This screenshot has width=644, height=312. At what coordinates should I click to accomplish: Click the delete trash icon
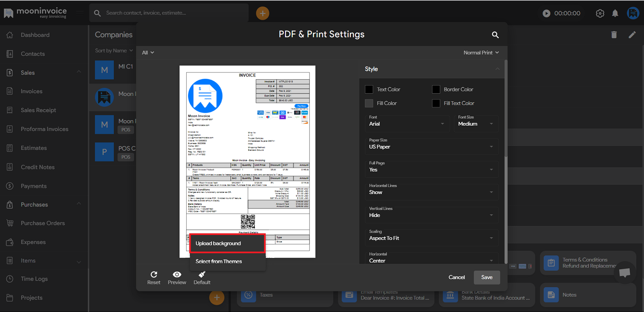pyautogui.click(x=614, y=35)
